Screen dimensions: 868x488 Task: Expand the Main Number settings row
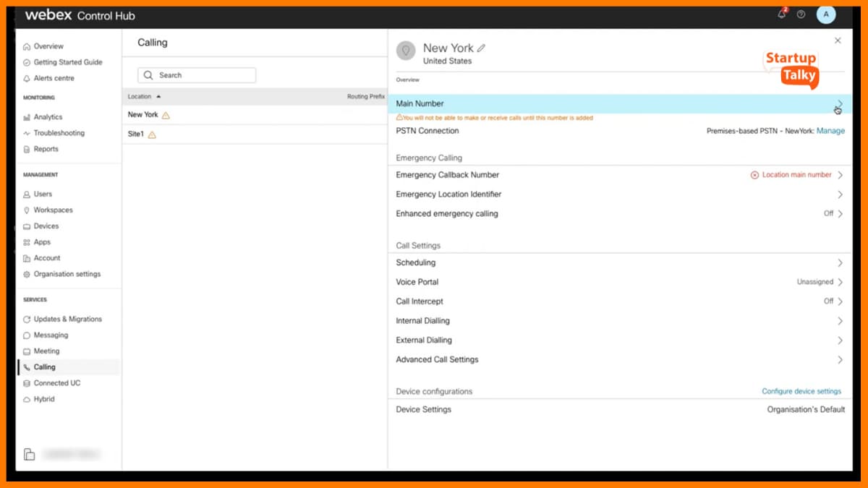[838, 103]
